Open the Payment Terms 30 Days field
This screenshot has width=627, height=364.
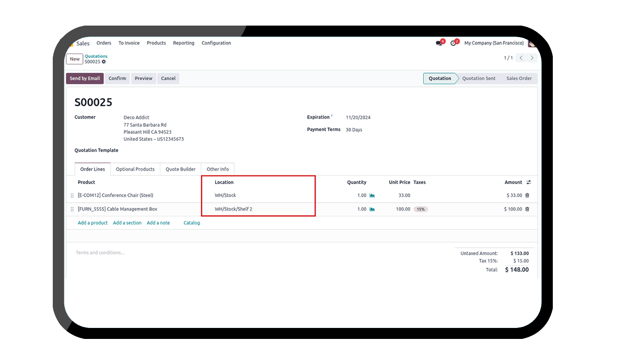point(354,130)
